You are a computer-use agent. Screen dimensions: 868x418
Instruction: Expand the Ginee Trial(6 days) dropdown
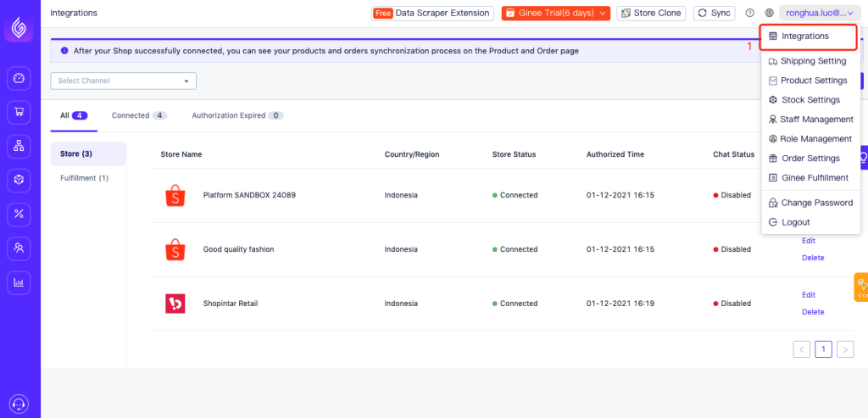pos(556,13)
